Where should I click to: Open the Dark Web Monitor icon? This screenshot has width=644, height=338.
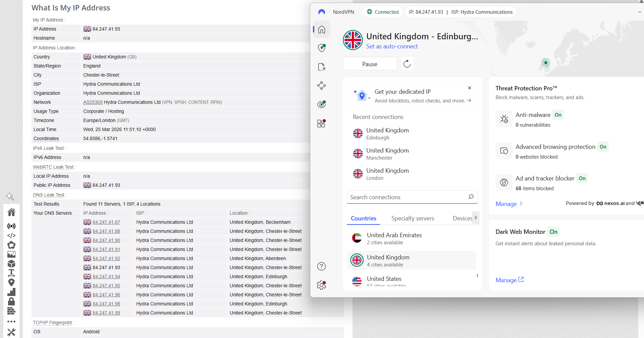tap(321, 104)
